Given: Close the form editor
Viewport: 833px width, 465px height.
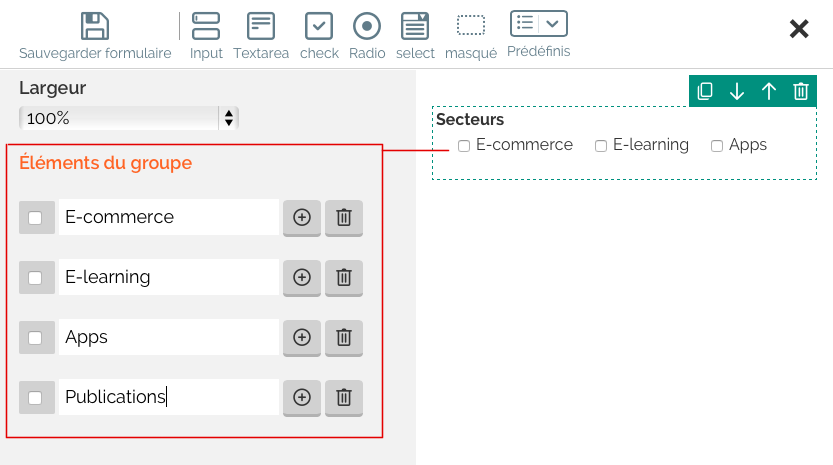Looking at the screenshot, I should (799, 29).
